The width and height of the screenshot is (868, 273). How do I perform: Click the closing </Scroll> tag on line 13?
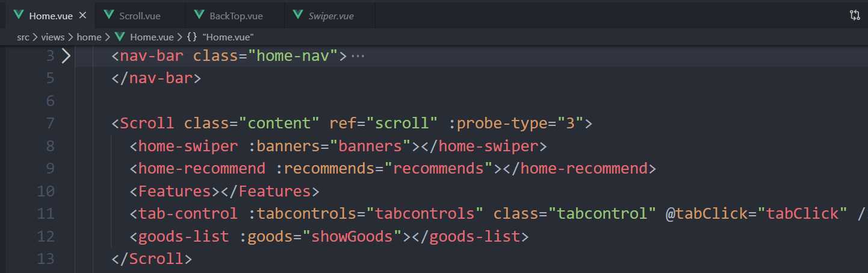click(152, 259)
